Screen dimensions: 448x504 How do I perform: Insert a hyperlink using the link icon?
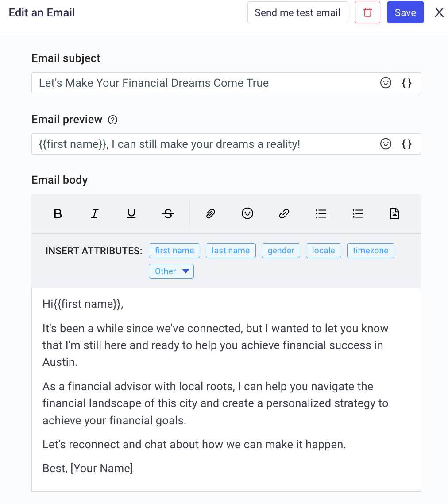(284, 213)
